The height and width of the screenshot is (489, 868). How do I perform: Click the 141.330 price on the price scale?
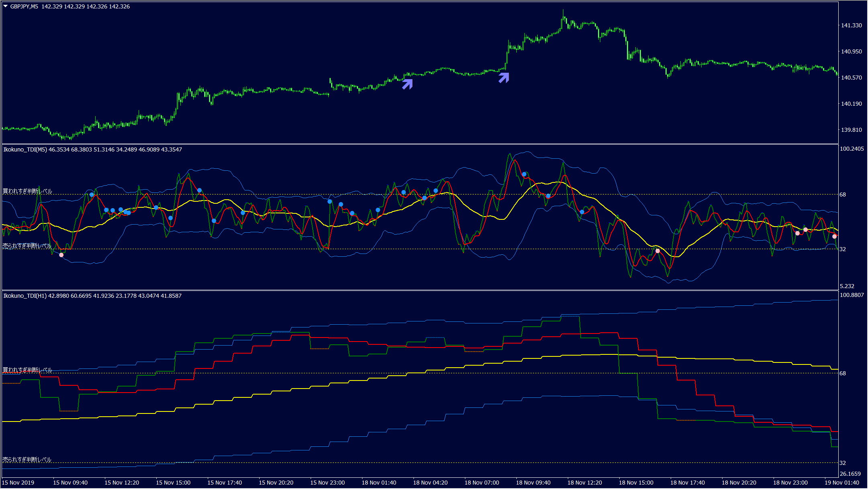point(851,25)
